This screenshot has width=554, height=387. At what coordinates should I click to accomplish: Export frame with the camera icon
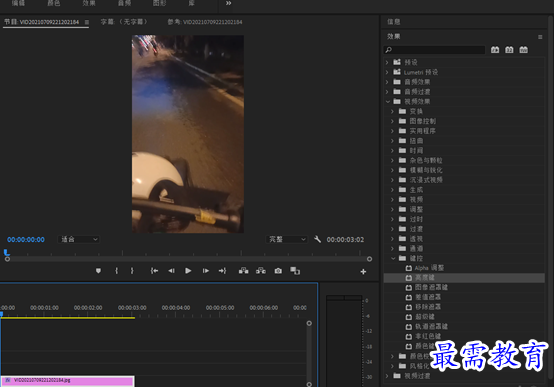278,271
